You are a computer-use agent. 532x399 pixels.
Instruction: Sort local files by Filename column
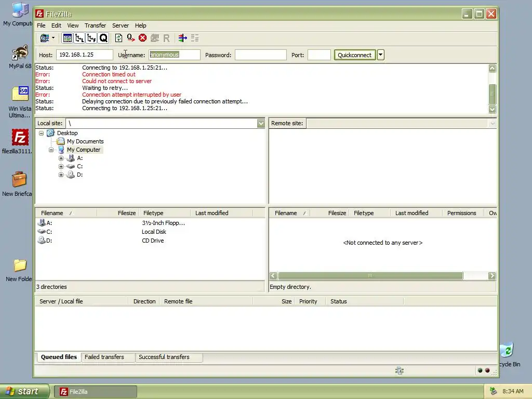[x=66, y=213]
